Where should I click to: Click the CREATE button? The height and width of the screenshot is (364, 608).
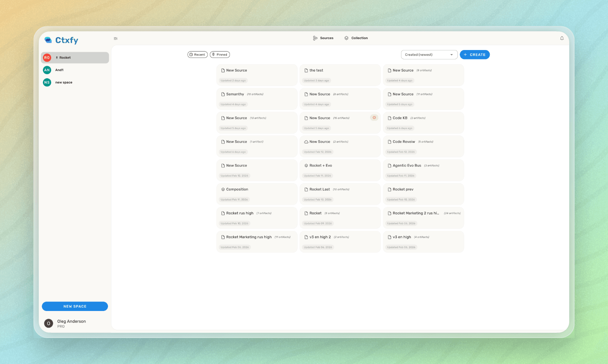click(475, 55)
